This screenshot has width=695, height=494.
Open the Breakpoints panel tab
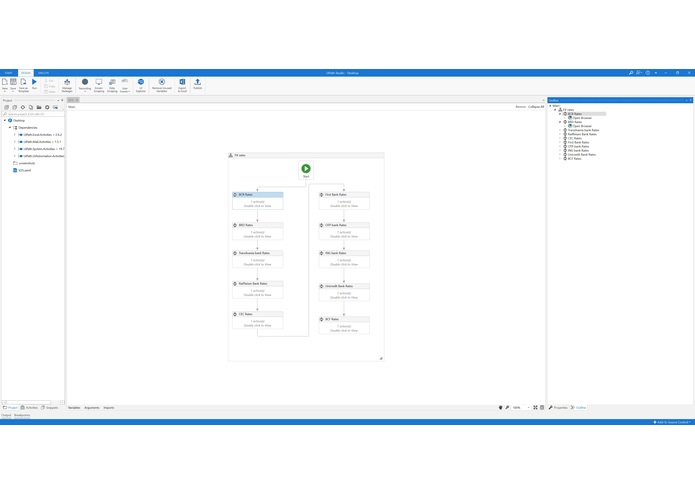pyautogui.click(x=22, y=415)
